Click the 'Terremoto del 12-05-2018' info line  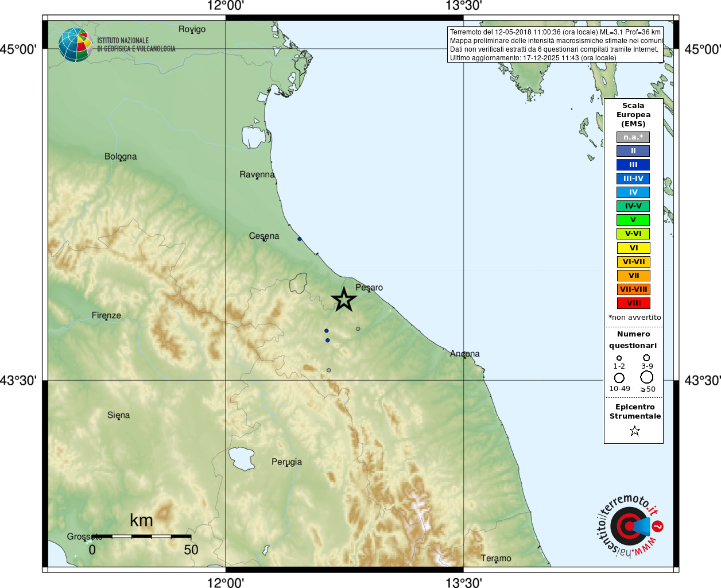[555, 32]
